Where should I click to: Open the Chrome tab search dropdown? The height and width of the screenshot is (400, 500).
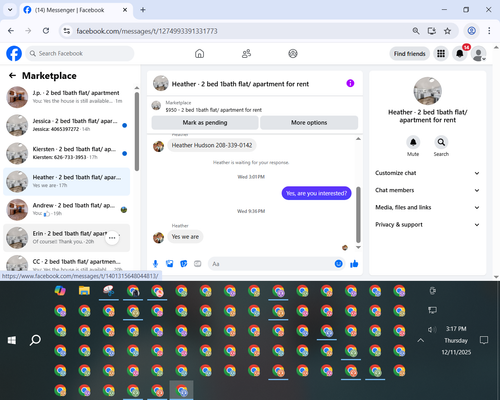pyautogui.click(x=10, y=10)
